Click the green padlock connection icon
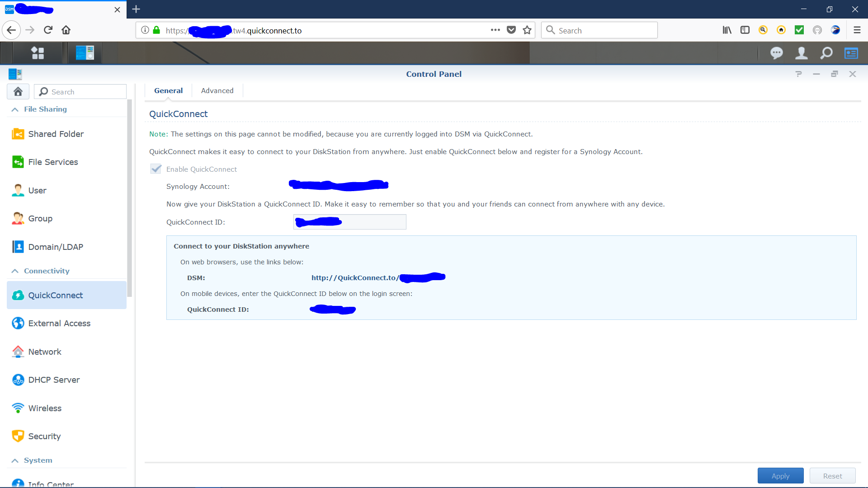The image size is (868, 488). click(156, 30)
